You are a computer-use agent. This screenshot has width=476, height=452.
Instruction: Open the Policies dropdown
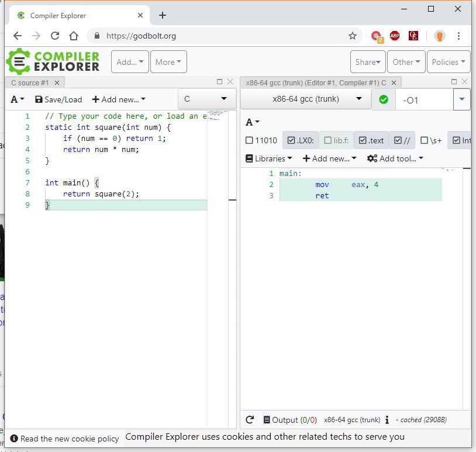[x=449, y=62]
